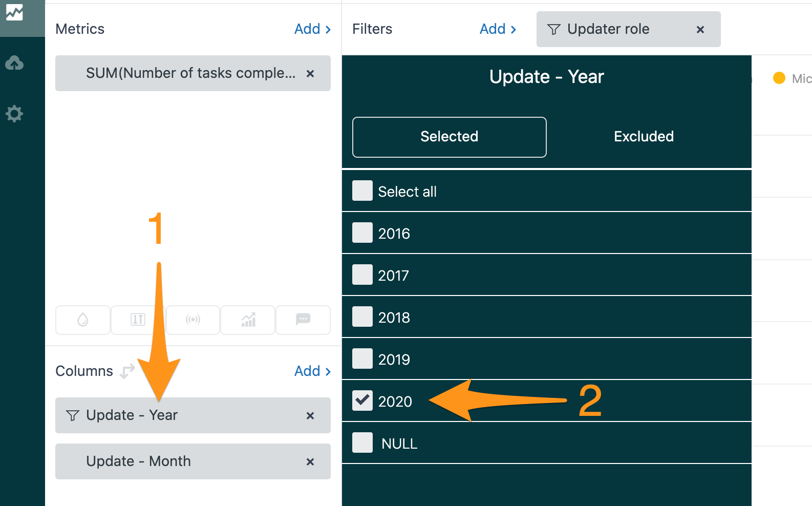Open the cloud upload icon in sidebar
The height and width of the screenshot is (506, 812).
click(14, 63)
